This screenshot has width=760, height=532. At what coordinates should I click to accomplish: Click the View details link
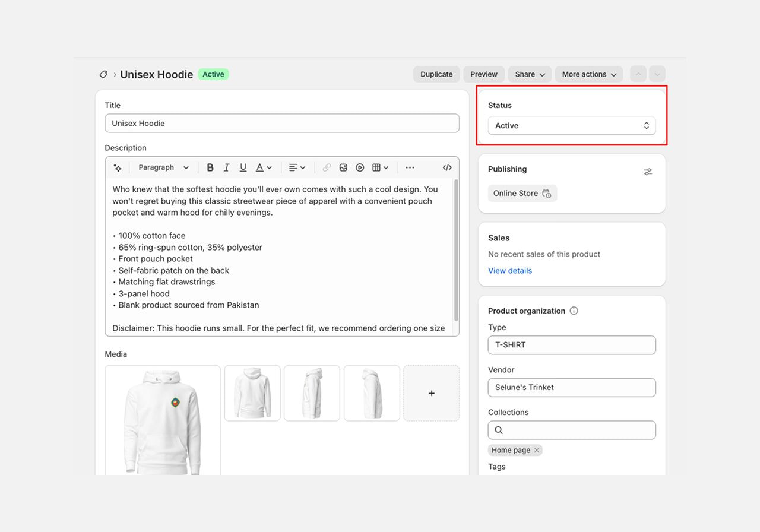click(x=510, y=271)
